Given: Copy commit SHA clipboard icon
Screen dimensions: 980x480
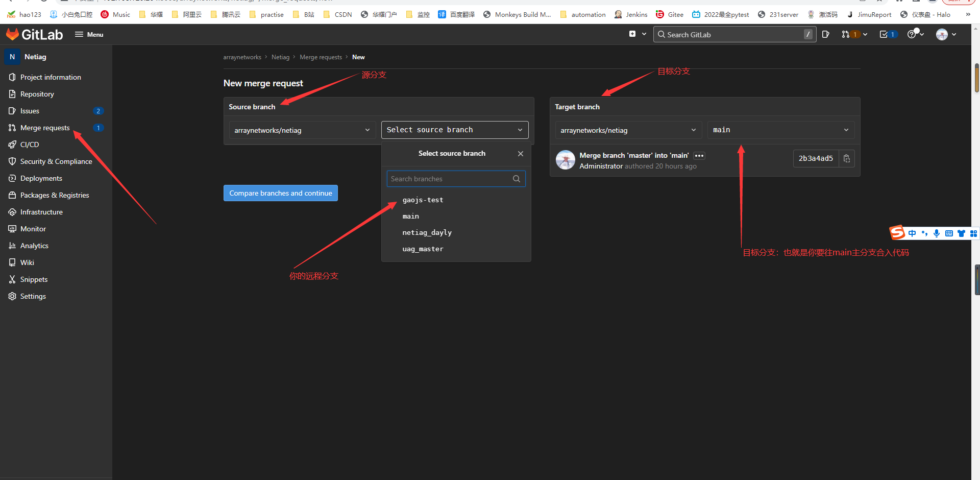Looking at the screenshot, I should tap(847, 158).
